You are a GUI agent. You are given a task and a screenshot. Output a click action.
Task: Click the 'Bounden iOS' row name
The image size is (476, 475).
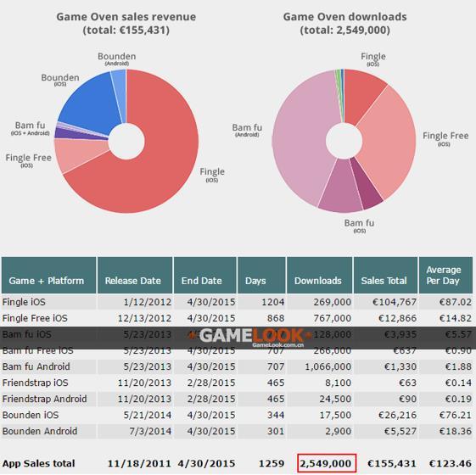click(31, 415)
